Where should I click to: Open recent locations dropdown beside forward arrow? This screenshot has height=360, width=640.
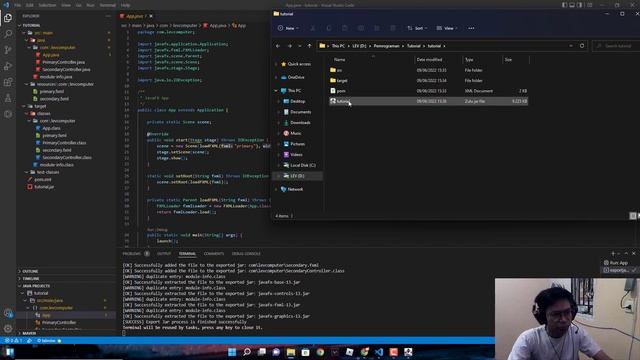point(300,46)
